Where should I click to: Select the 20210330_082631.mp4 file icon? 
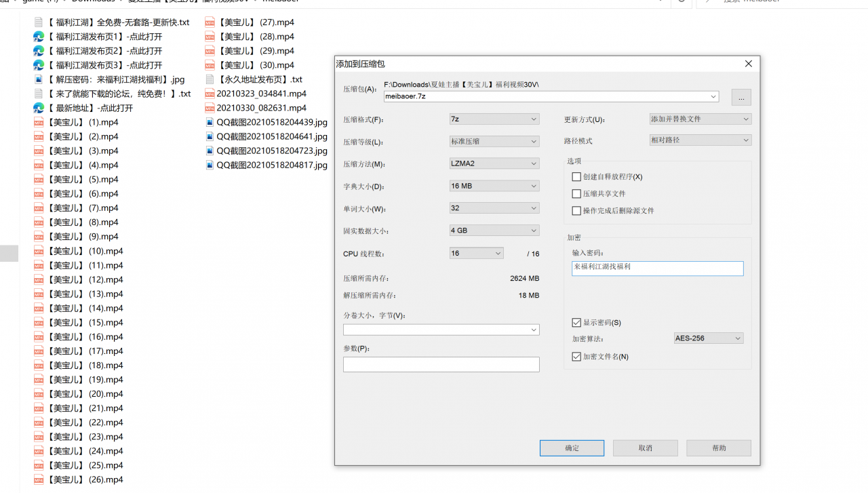point(210,108)
